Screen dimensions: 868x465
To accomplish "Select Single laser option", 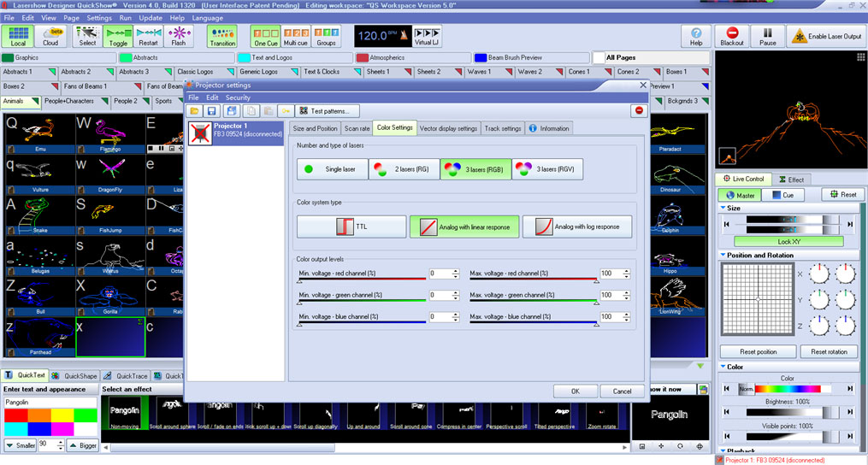I will 332,169.
